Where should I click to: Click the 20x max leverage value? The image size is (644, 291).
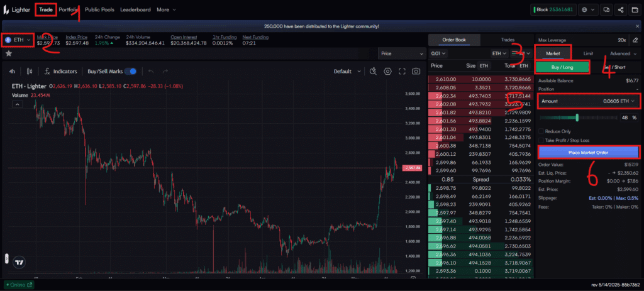pyautogui.click(x=622, y=40)
